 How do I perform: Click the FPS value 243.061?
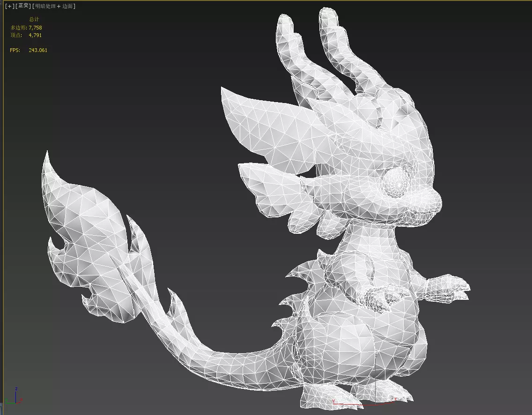(38, 50)
